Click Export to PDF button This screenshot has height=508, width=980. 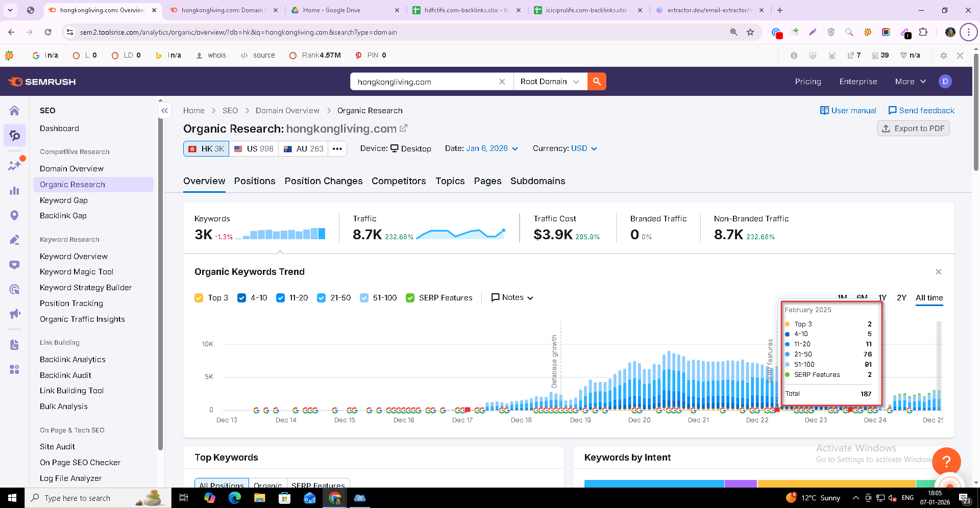point(913,129)
